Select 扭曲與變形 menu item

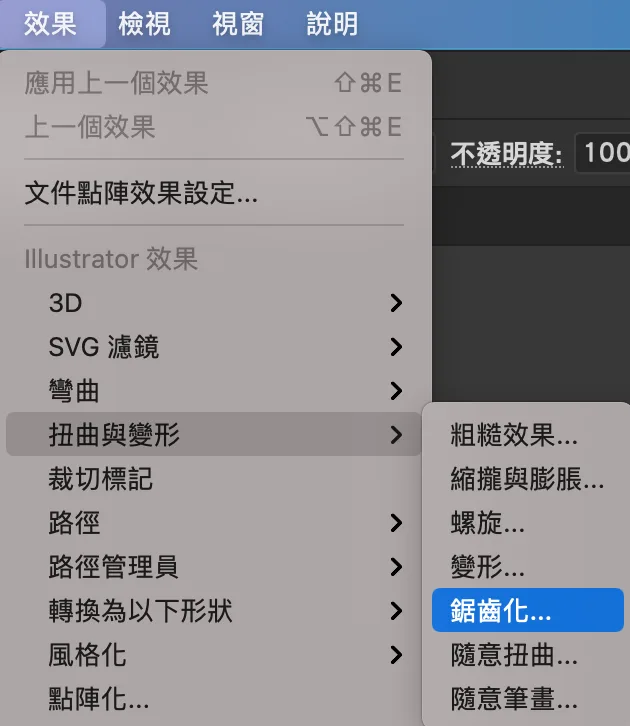[213, 434]
